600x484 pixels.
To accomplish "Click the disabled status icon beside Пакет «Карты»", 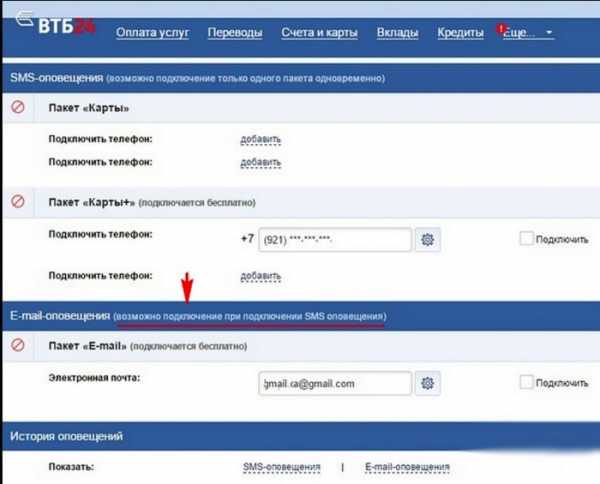I will point(17,107).
